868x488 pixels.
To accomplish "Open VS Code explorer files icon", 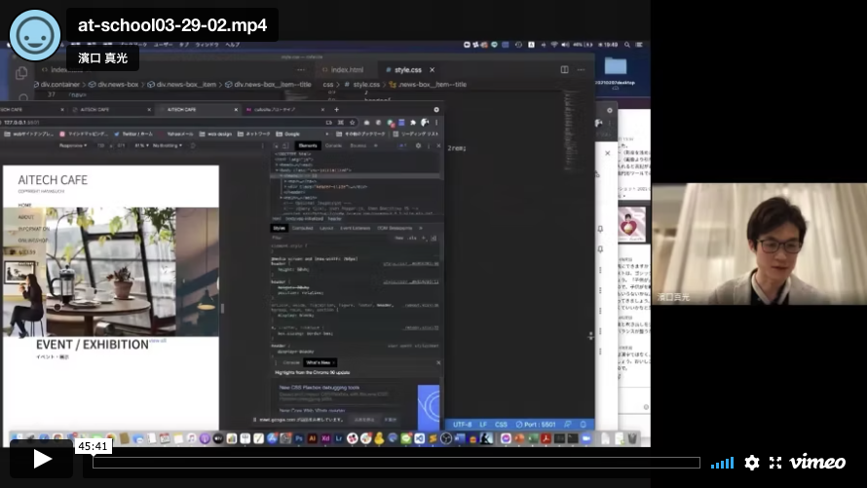I will coord(21,72).
